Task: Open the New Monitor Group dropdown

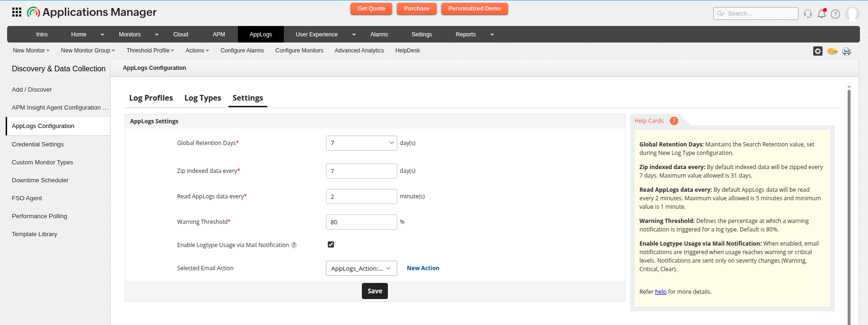Action: click(88, 51)
